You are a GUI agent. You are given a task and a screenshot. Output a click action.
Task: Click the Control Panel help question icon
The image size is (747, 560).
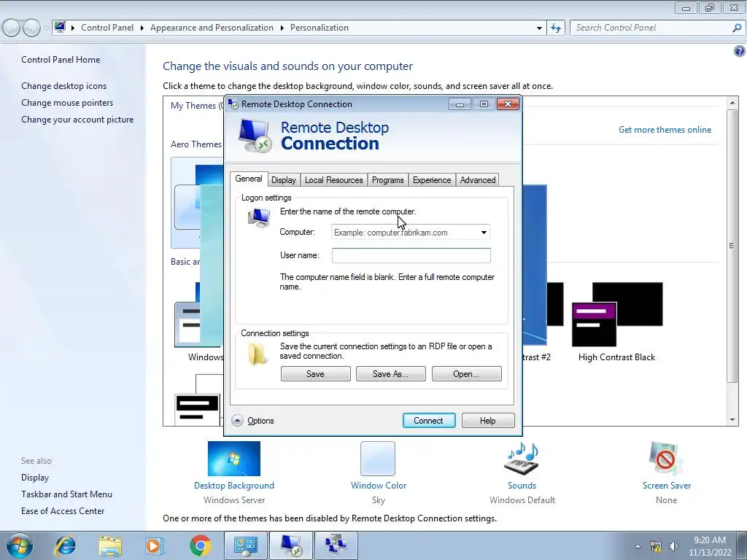(740, 51)
